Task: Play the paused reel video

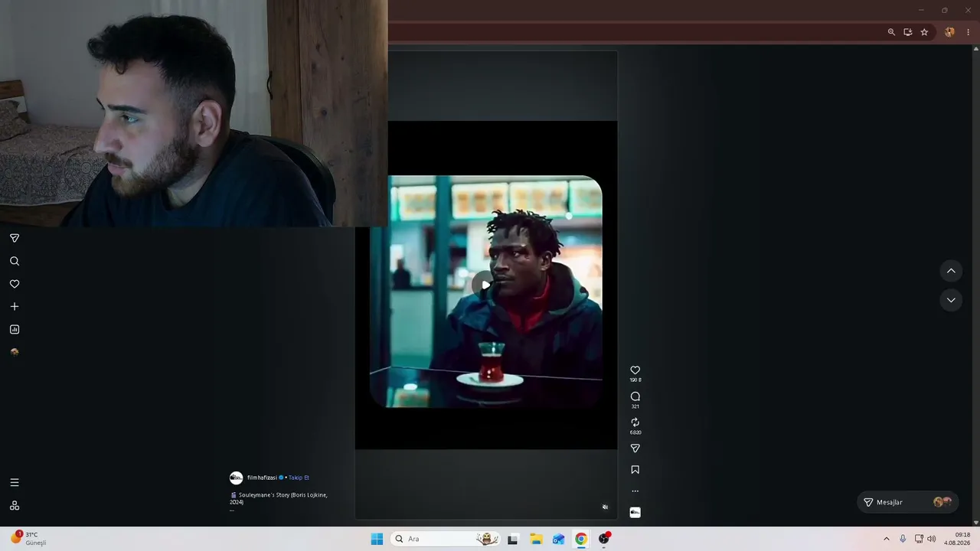Action: (485, 285)
